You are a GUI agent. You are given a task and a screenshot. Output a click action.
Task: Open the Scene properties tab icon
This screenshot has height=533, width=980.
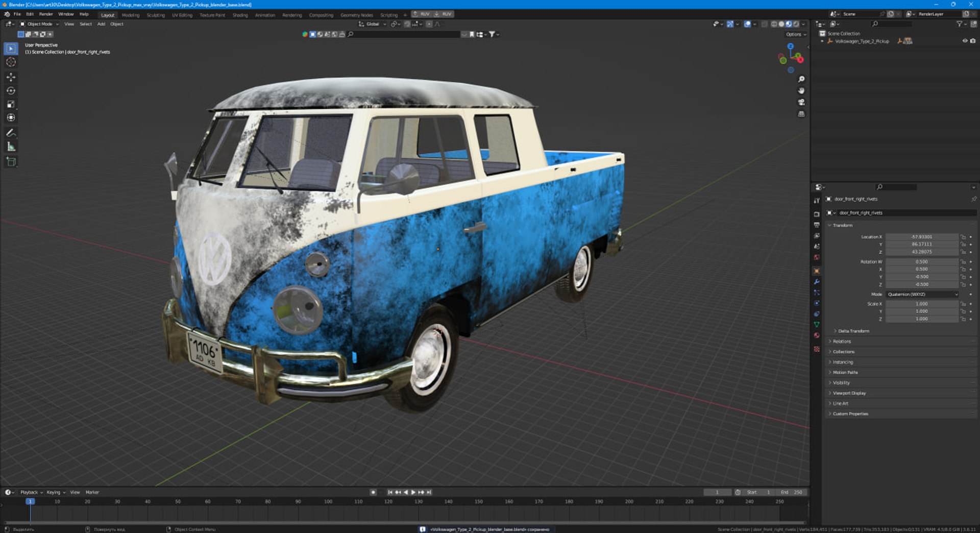(817, 247)
